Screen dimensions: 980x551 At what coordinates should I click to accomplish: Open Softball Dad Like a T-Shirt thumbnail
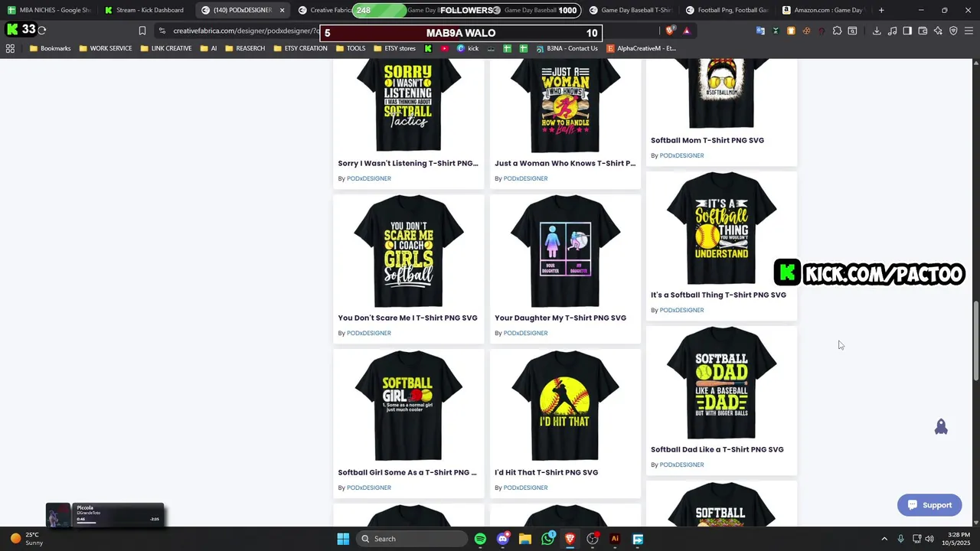click(721, 383)
